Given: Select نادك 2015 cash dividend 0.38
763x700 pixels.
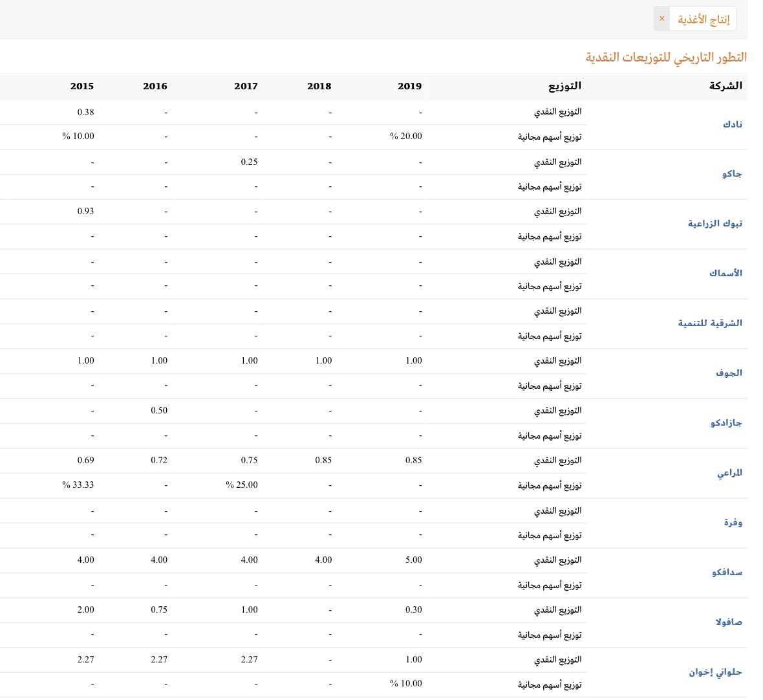Looking at the screenshot, I should tap(85, 112).
